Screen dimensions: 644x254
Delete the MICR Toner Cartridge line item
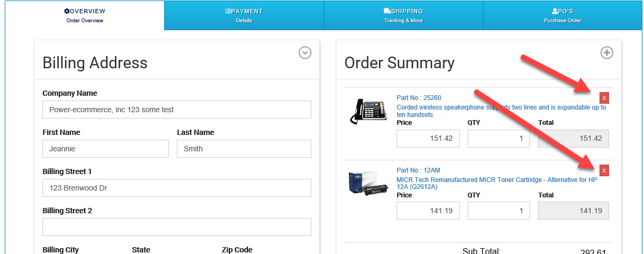[x=604, y=170]
